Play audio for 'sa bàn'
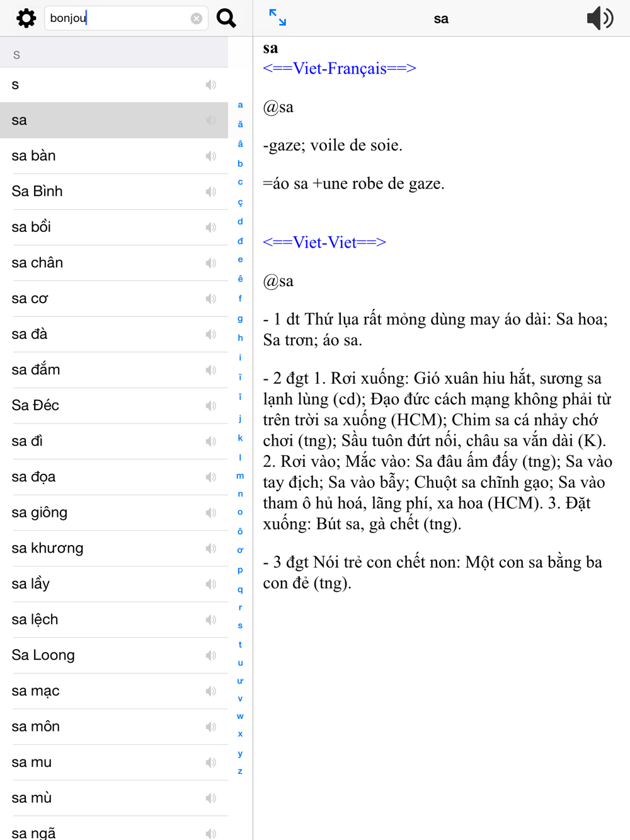 point(211,156)
